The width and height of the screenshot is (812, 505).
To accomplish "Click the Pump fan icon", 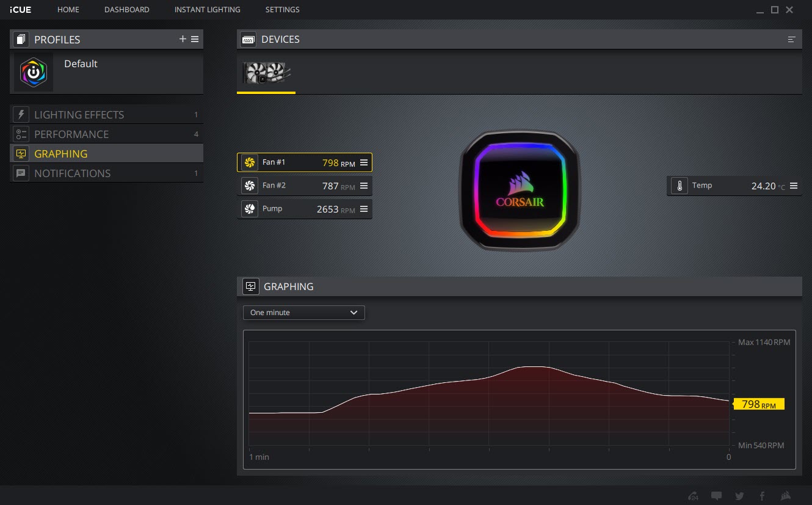I will click(249, 209).
